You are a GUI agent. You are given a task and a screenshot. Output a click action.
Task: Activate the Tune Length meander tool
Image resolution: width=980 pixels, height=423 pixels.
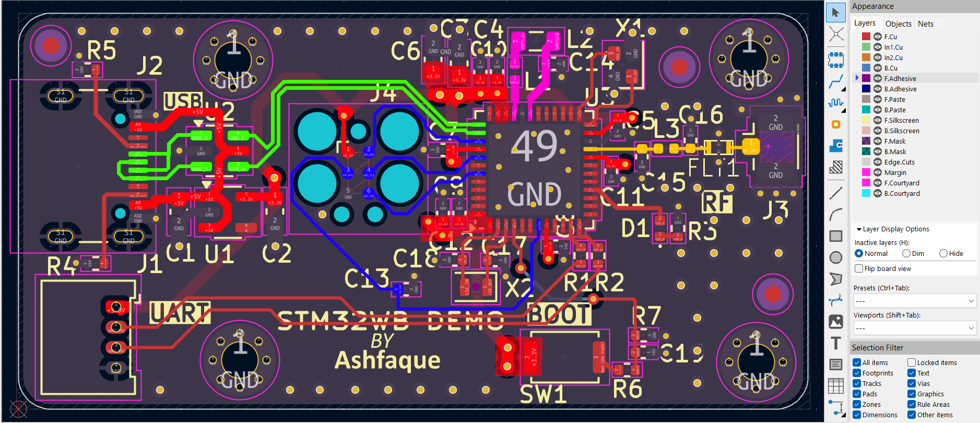tap(835, 103)
